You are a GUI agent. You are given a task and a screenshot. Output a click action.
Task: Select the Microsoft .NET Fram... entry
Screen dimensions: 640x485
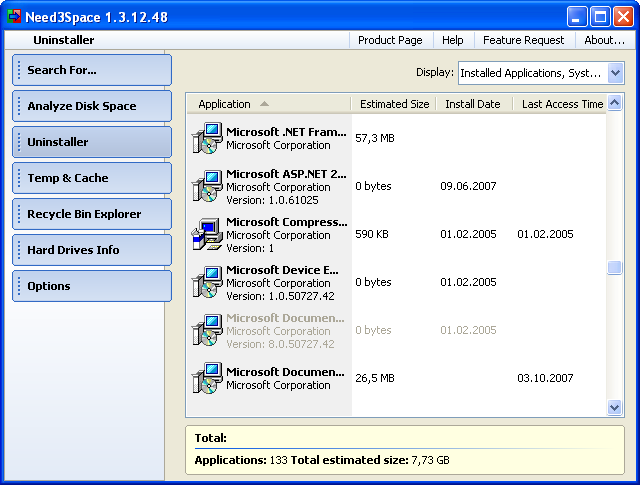pyautogui.click(x=286, y=132)
